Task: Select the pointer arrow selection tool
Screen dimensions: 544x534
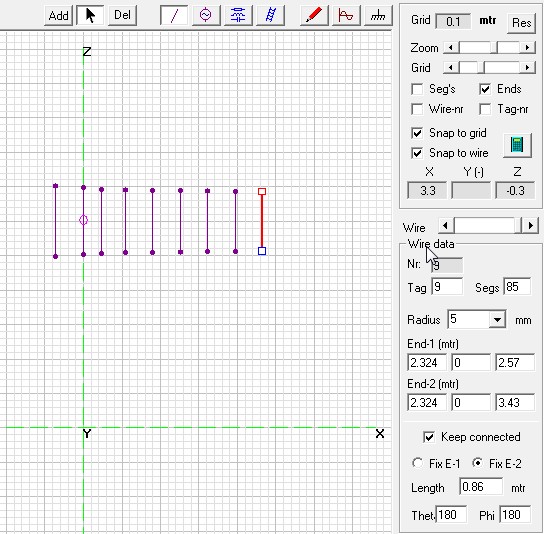Action: [x=90, y=15]
